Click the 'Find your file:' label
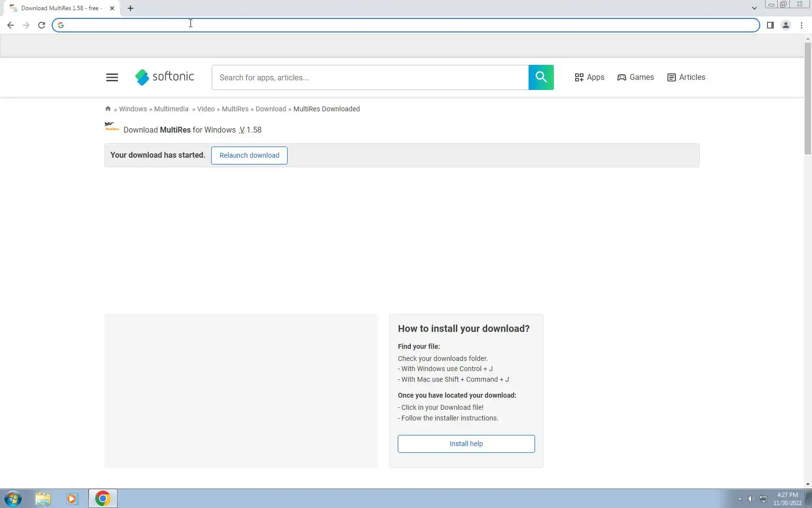 tap(419, 346)
